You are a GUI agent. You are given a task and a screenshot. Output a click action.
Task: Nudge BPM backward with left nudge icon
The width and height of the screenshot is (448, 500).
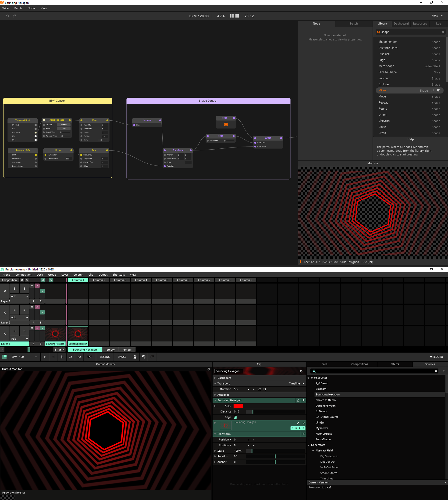[53, 357]
